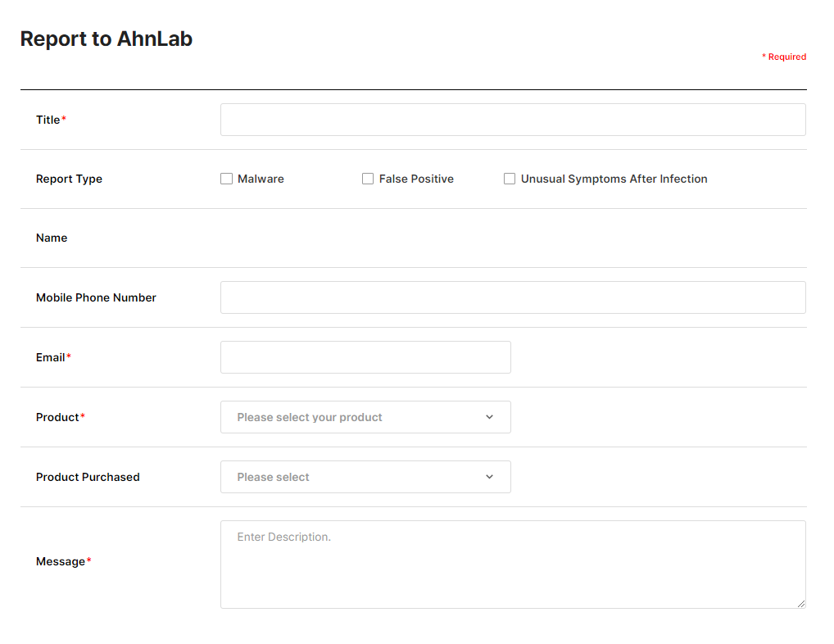Open the 'Please select your product' dropdown

[365, 417]
